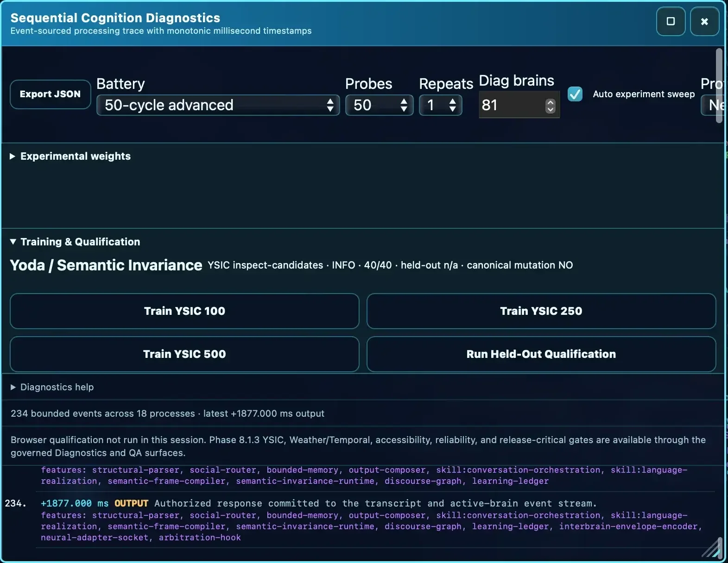728x563 pixels.
Task: Expand the Experimental weights section
Action: [x=70, y=156]
